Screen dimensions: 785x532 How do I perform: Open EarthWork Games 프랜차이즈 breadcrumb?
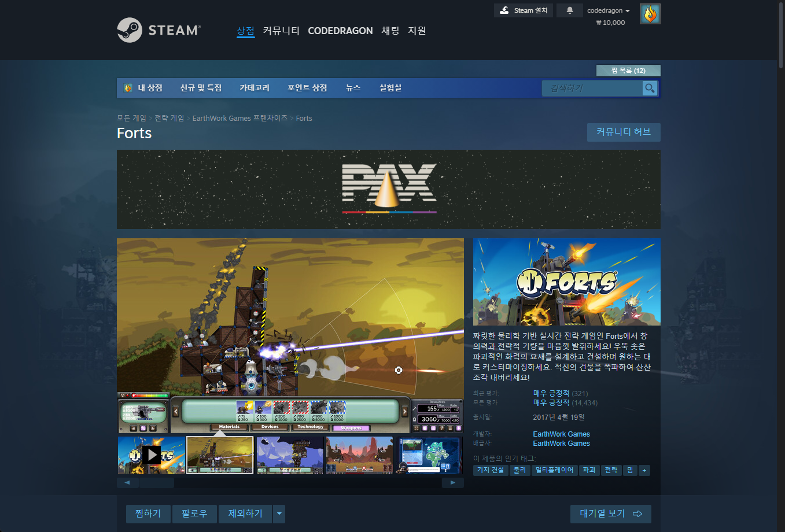(240, 118)
